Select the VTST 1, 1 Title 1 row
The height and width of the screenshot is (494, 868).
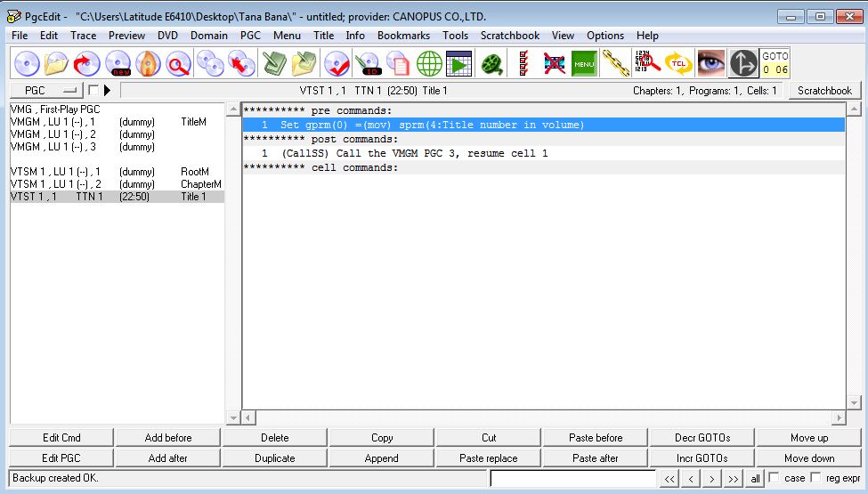[x=117, y=197]
